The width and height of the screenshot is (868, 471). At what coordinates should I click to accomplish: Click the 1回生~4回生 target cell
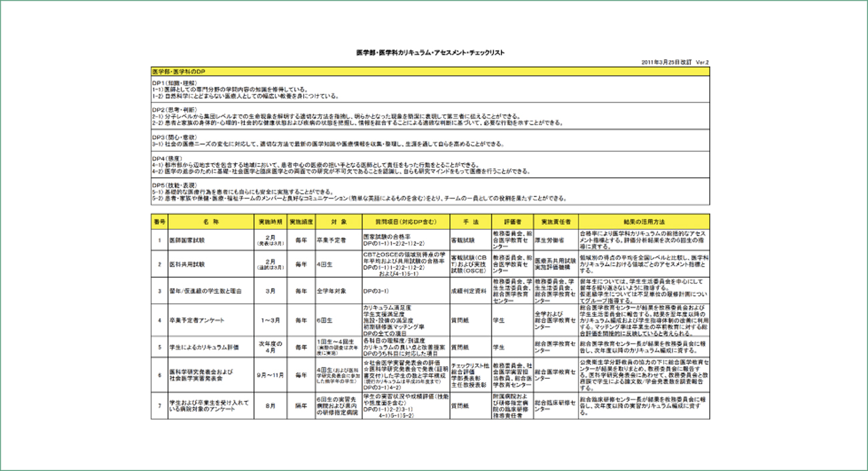pos(338,347)
